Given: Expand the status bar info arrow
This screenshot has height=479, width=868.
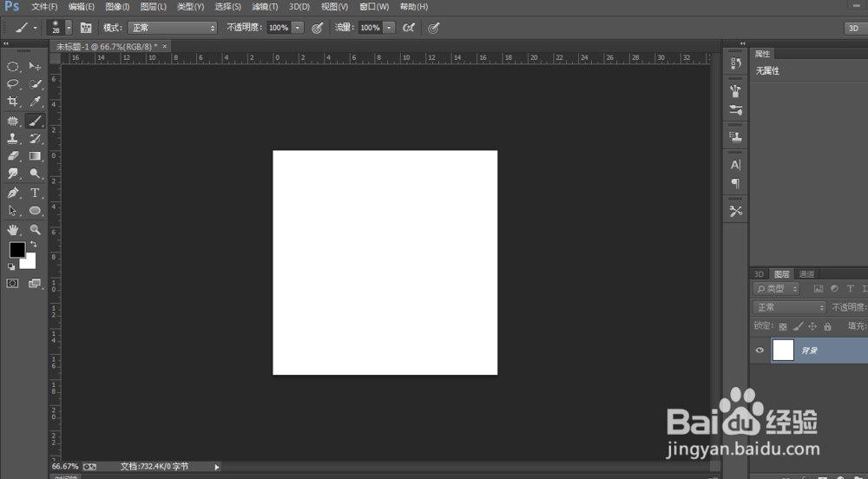Looking at the screenshot, I should point(217,467).
